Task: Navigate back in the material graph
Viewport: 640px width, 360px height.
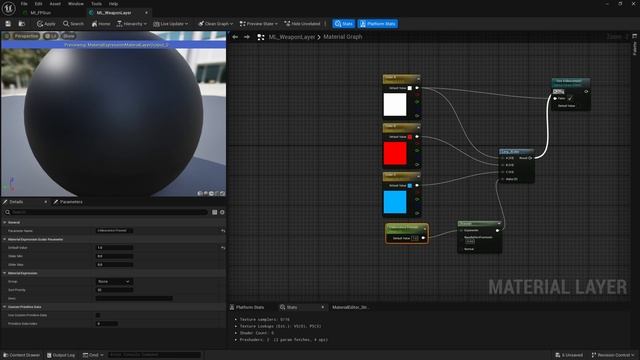Action: tap(235, 37)
